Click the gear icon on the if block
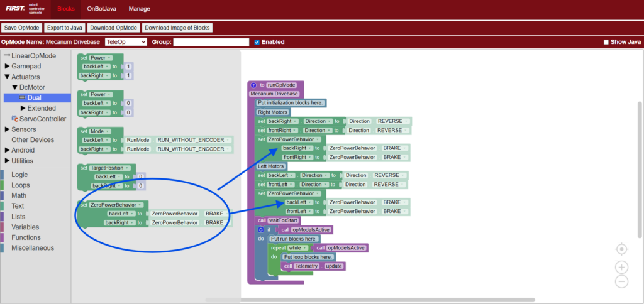Screen dimensions: 644x304 (x=261, y=230)
